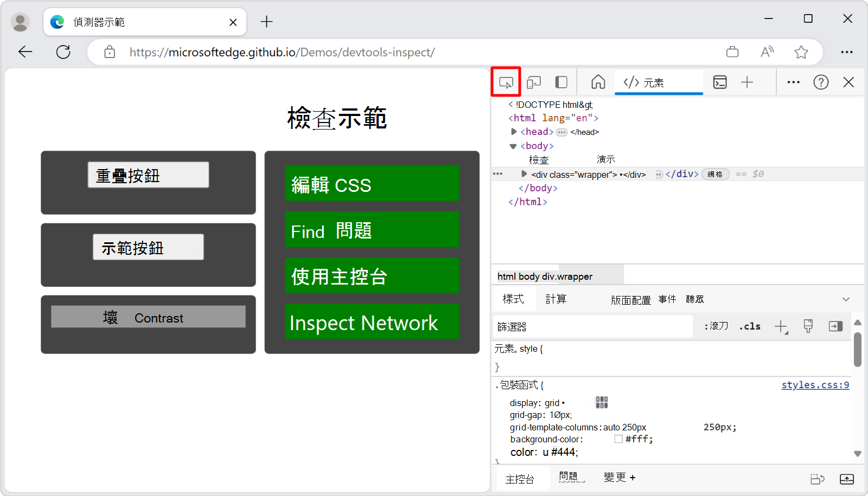Toggle the 網格 grid overlay badge
The image size is (868, 496).
tap(716, 174)
